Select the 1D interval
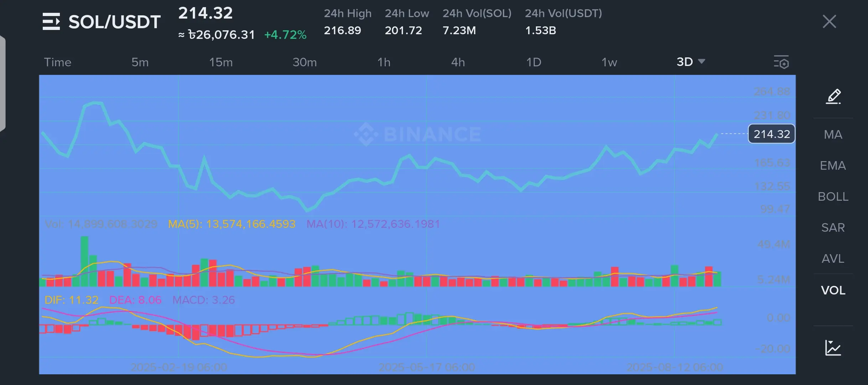868x385 pixels. (x=534, y=62)
